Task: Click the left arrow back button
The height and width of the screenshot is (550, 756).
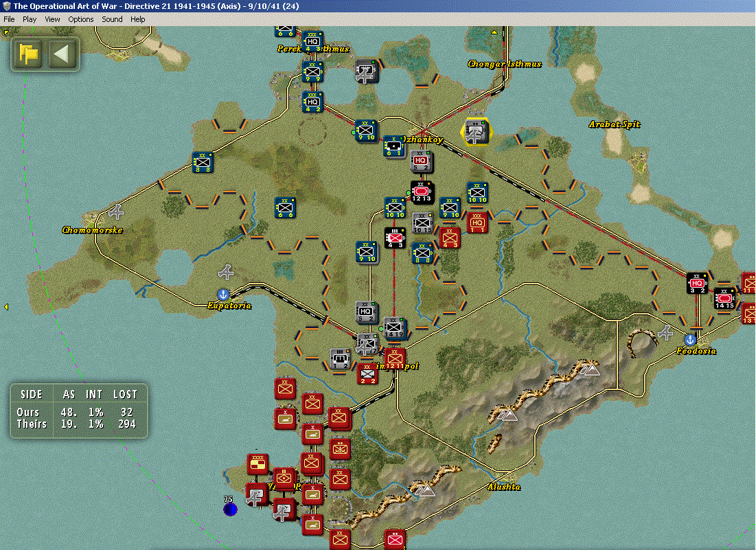Action: click(x=62, y=54)
